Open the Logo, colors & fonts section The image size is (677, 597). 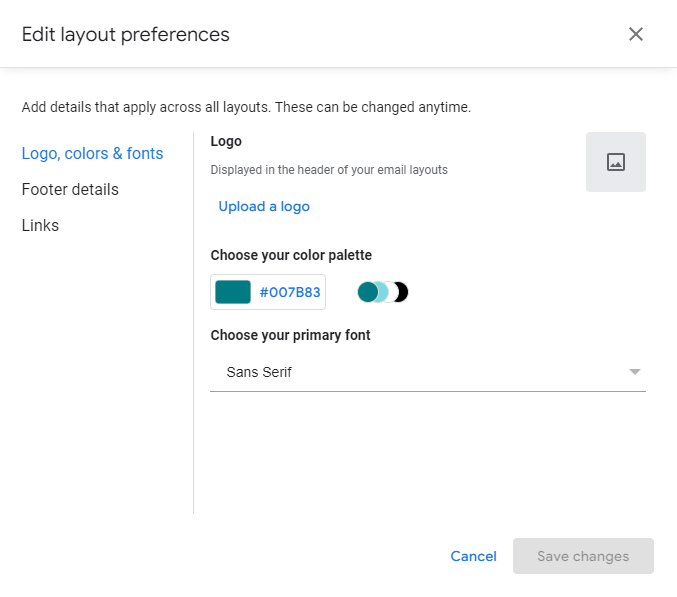point(92,153)
